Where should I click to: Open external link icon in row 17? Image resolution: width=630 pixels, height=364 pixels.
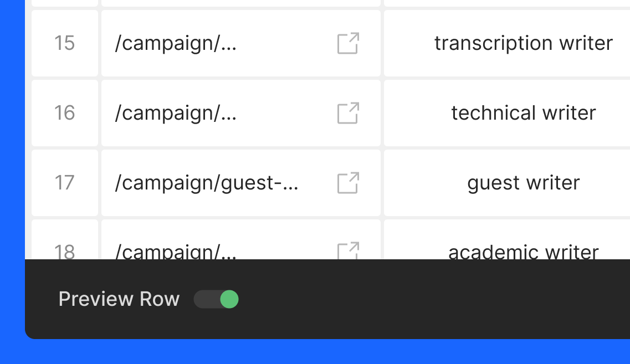pos(348,183)
